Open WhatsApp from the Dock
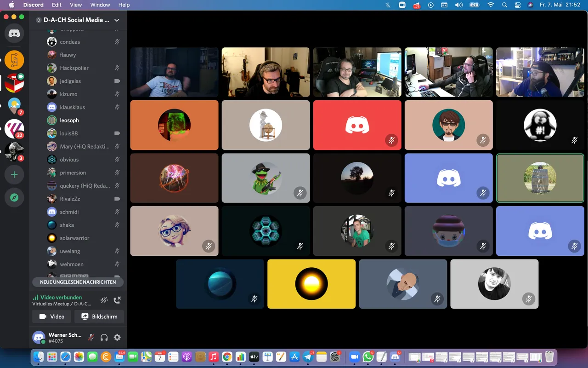The width and height of the screenshot is (588, 368). 368,357
